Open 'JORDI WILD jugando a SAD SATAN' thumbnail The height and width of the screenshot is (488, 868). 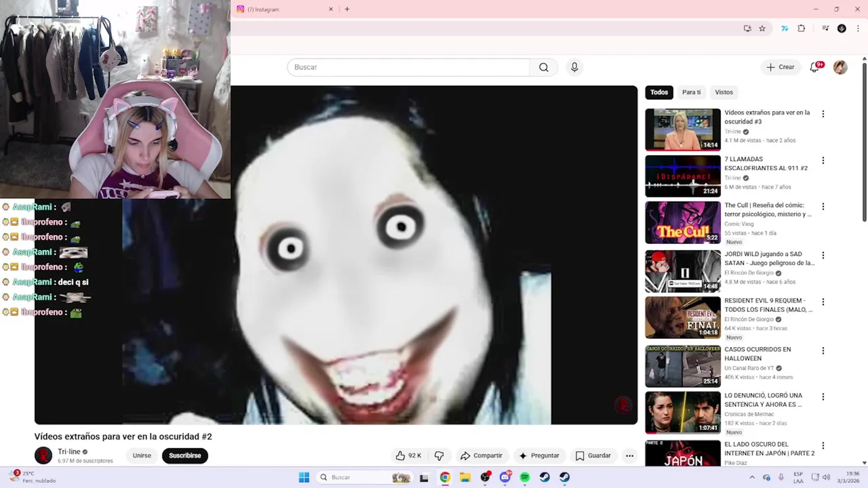pos(683,271)
